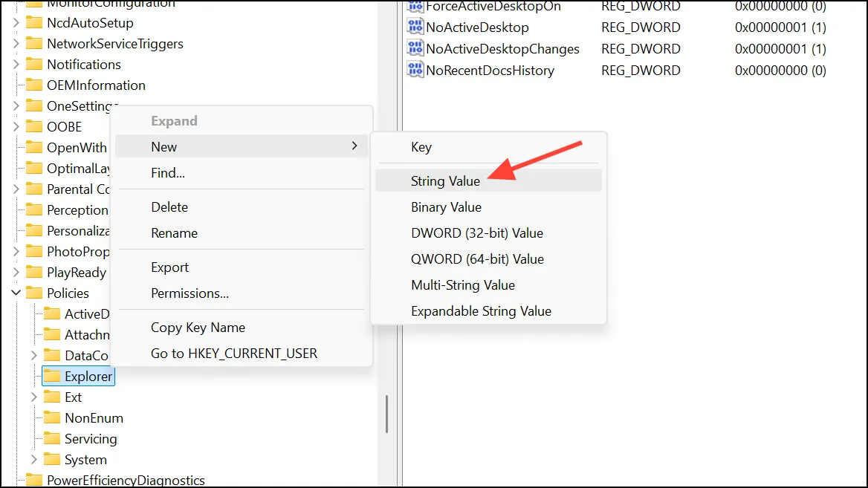The width and height of the screenshot is (868, 488).
Task: Select the OEMInformation tree key
Action: (96, 85)
